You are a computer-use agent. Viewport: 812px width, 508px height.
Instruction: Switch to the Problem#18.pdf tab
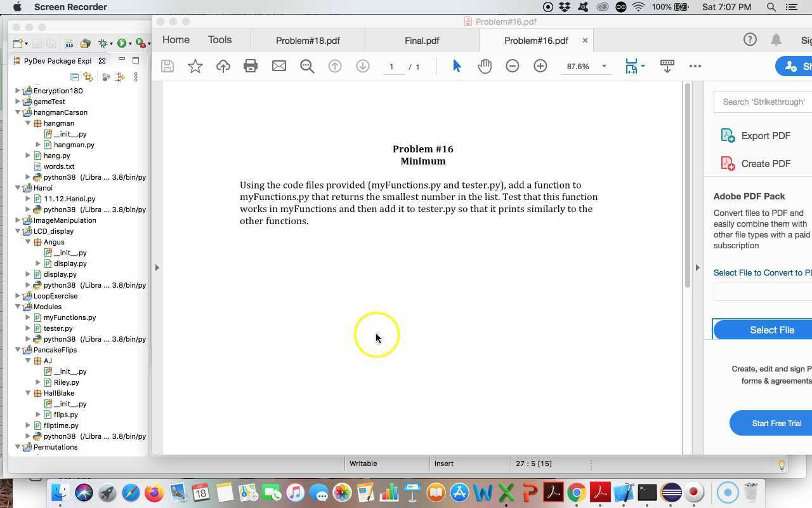308,41
